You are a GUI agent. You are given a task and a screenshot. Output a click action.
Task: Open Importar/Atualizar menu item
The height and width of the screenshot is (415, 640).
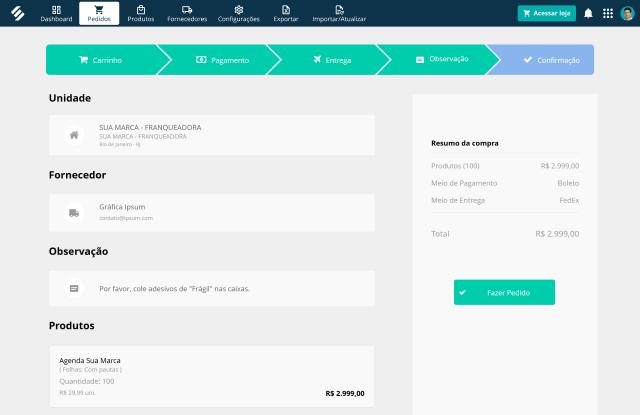click(339, 13)
